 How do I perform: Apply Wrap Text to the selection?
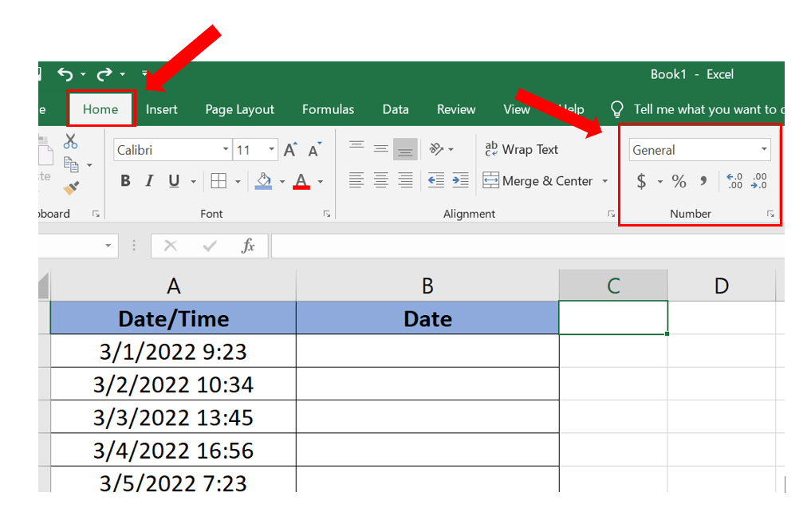pos(522,149)
